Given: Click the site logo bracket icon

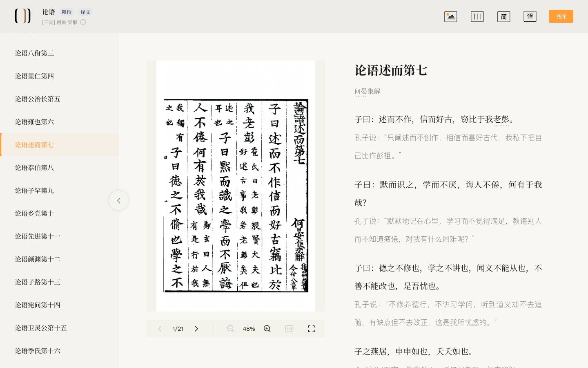Looking at the screenshot, I should click(x=22, y=16).
